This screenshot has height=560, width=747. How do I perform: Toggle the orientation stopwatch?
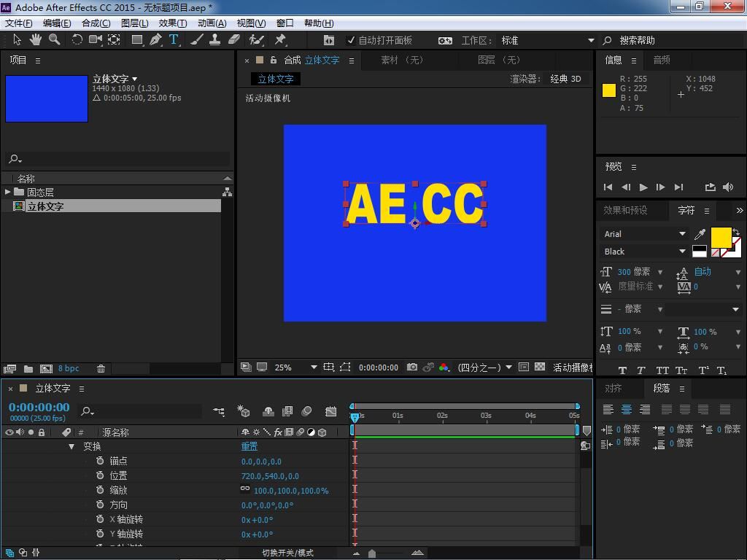[x=100, y=505]
